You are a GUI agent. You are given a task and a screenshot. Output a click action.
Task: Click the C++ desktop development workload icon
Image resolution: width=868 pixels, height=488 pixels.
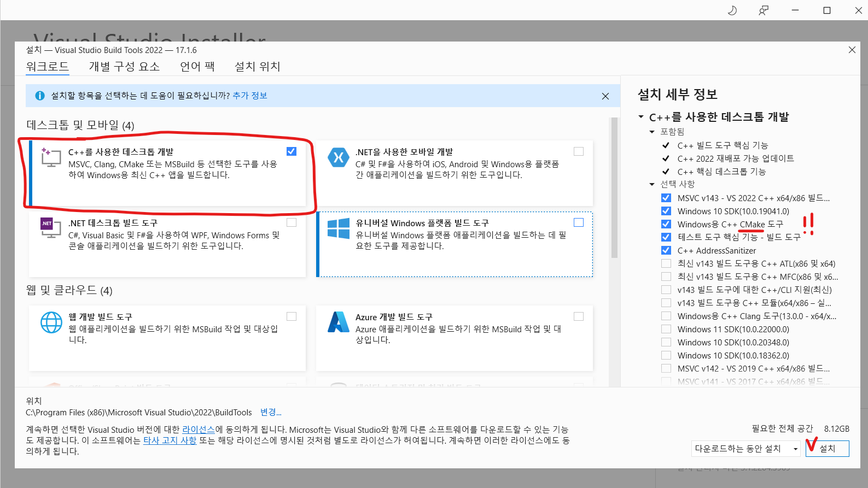[51, 157]
